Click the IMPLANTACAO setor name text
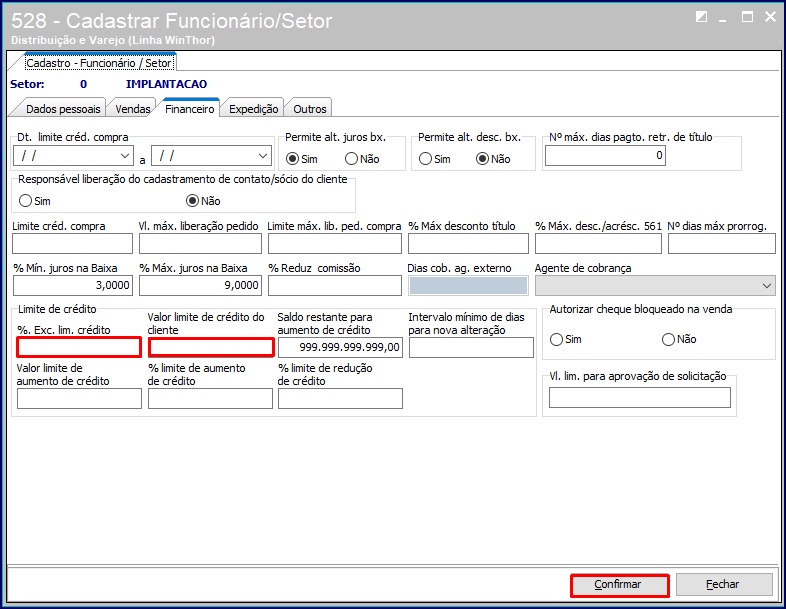This screenshot has height=609, width=786. pos(166,84)
